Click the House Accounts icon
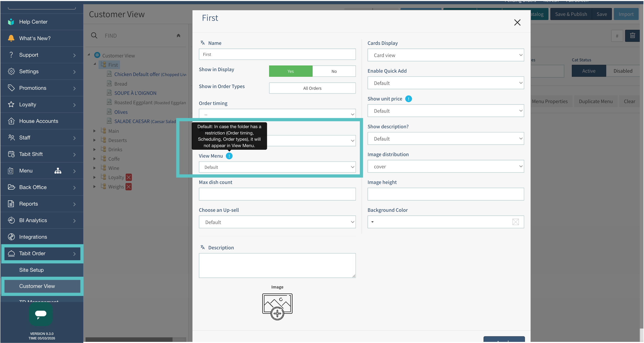The width and height of the screenshot is (644, 343). coord(11,121)
